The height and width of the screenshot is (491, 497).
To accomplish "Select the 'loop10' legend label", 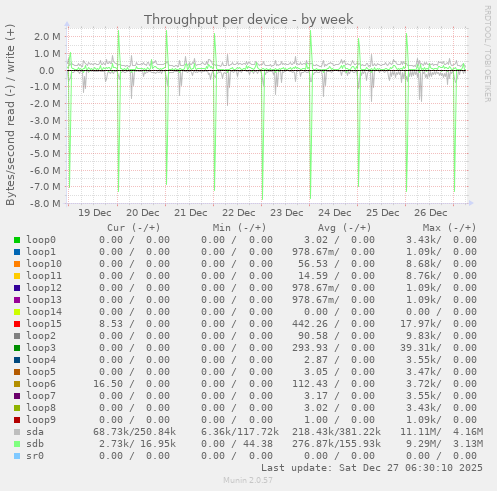I will click(x=44, y=264).
